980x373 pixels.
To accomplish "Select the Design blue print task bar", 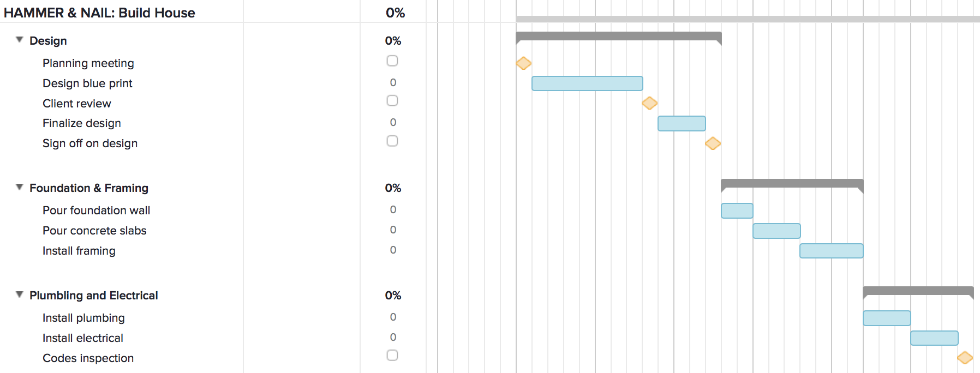I will (587, 83).
